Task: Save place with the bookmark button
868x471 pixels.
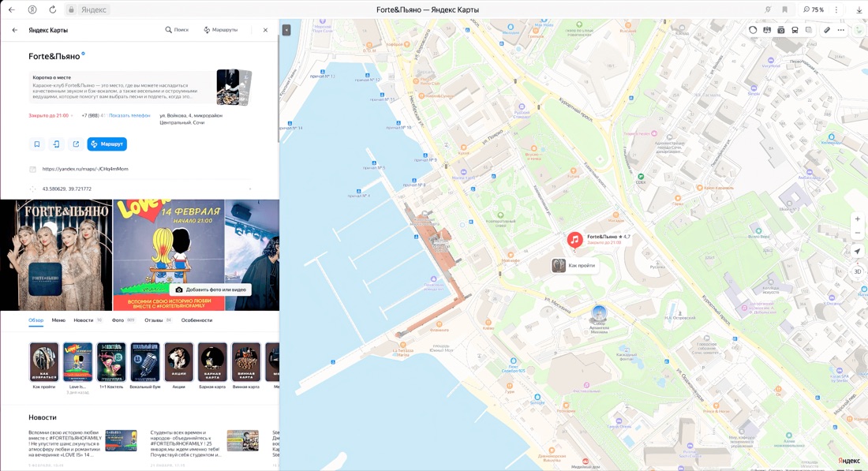Action: [37, 144]
